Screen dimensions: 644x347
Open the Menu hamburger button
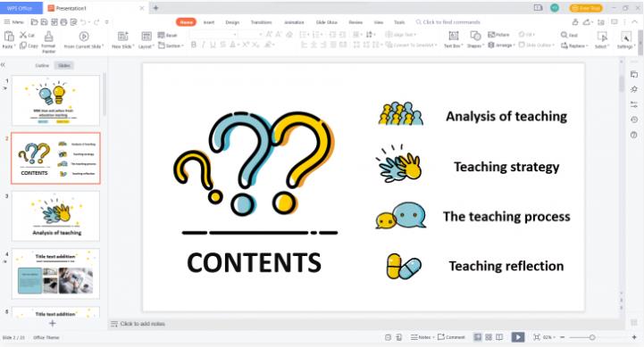(13, 22)
